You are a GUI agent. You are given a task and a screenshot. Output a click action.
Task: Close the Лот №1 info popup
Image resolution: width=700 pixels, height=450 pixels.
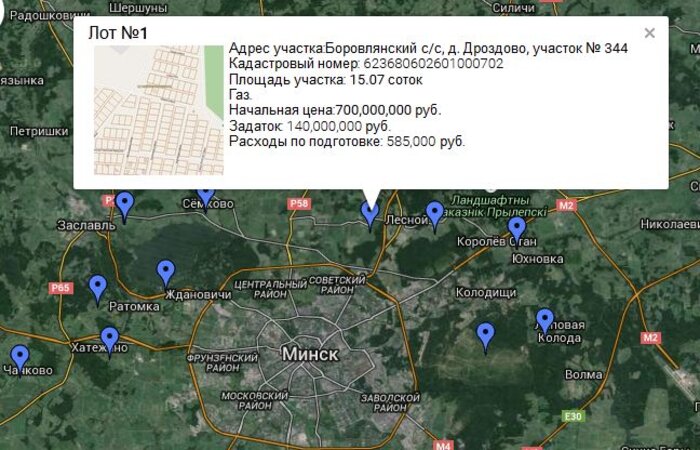[649, 33]
